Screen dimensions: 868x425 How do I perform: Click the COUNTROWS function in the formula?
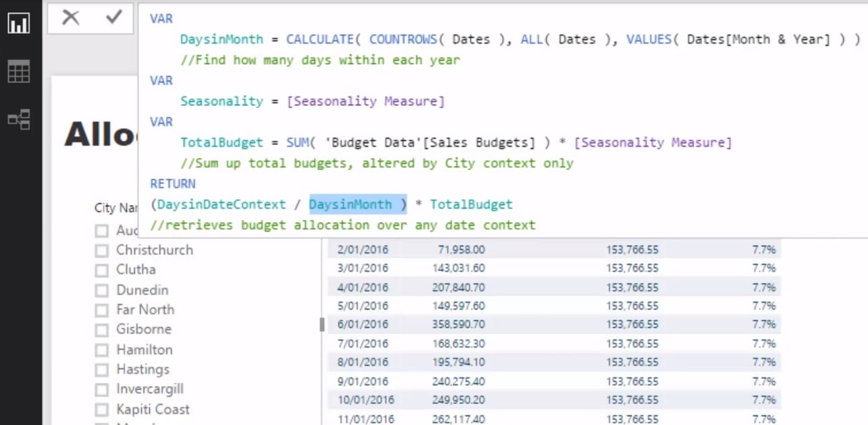coord(404,39)
